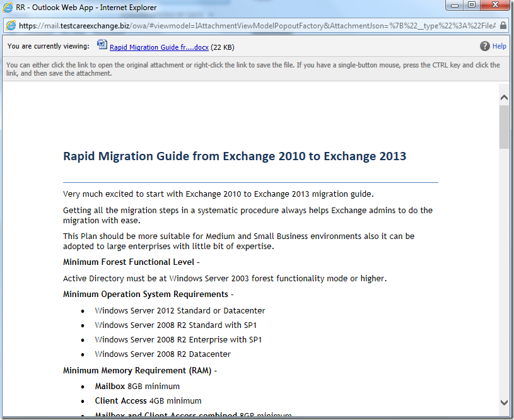Maximize the Outlook Web App window
Viewport: 514px width, 420px height.
click(472, 5)
